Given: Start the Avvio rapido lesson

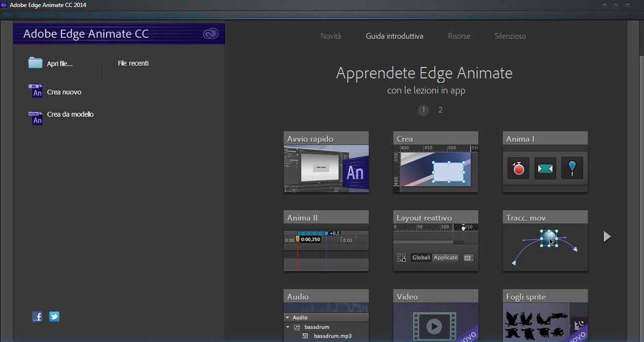Looking at the screenshot, I should click(x=326, y=162).
